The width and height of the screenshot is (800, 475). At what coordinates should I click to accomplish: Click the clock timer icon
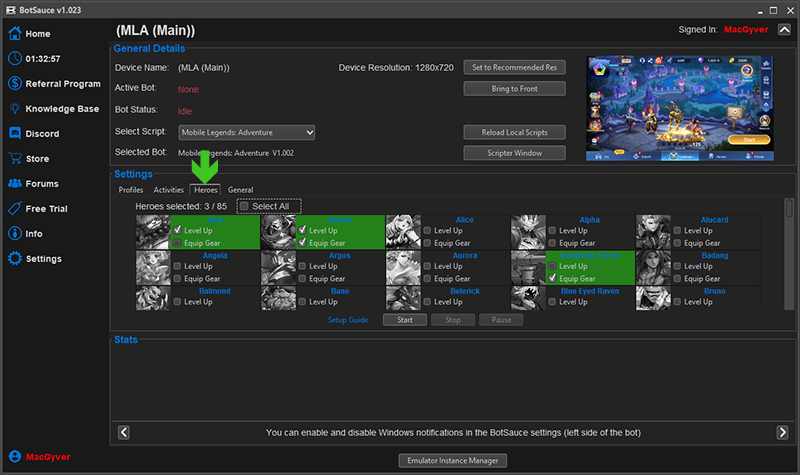[x=15, y=59]
